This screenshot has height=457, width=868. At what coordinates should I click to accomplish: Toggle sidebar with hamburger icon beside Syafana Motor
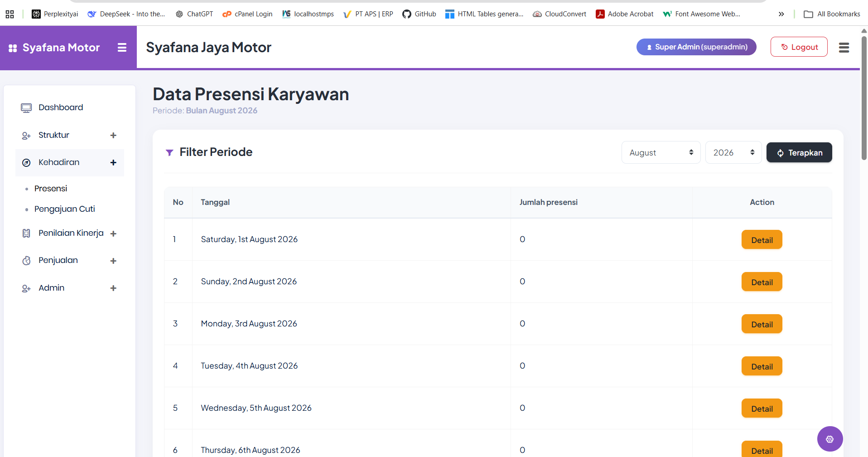122,48
